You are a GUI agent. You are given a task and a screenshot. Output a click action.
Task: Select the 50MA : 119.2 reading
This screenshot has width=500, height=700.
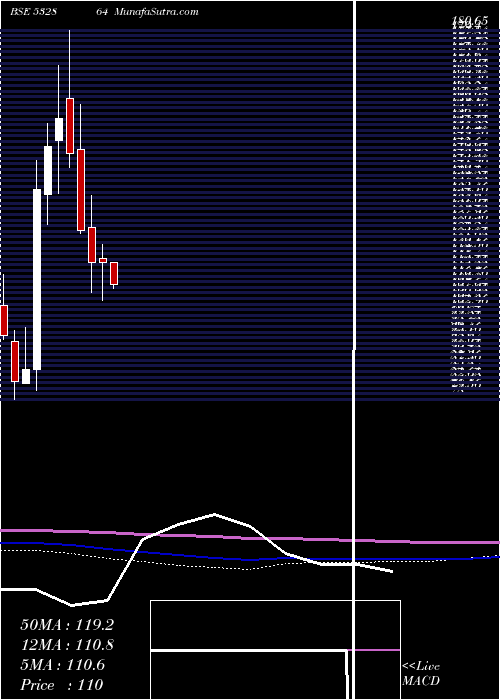tap(67, 624)
